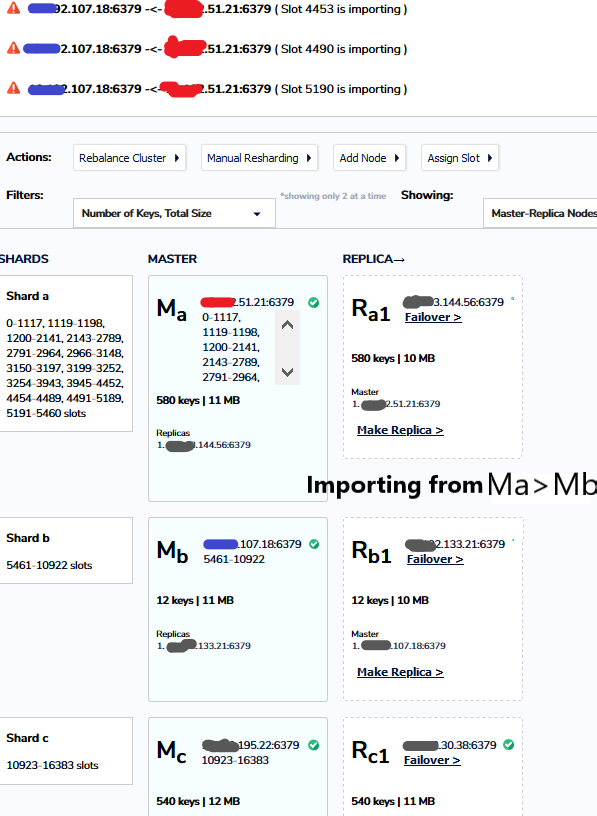The image size is (597, 816).
Task: Click Failover for replica Rc1
Action: pos(432,759)
